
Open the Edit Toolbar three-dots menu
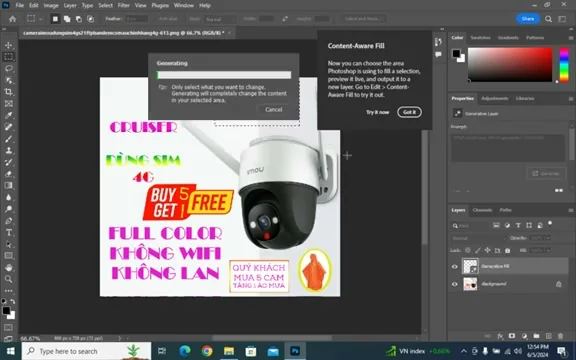coord(8,291)
